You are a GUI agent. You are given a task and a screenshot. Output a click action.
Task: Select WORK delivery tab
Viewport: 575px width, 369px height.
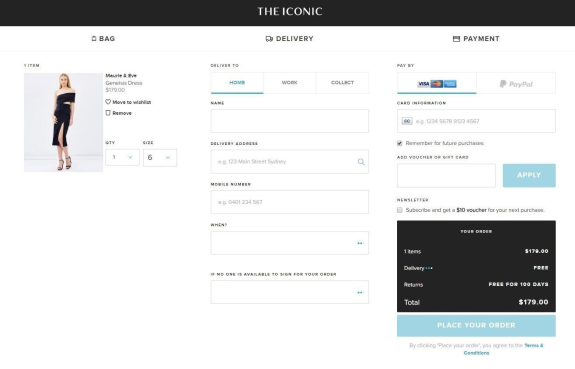(289, 83)
